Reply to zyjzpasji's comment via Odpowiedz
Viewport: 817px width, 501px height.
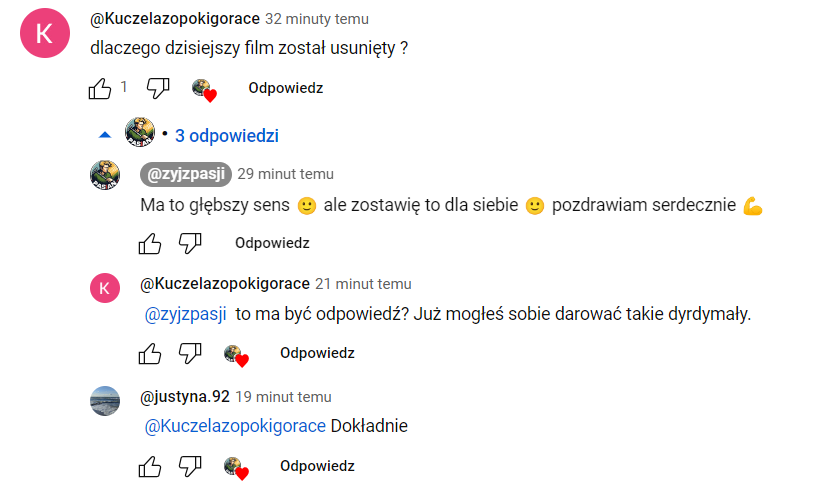(x=272, y=243)
